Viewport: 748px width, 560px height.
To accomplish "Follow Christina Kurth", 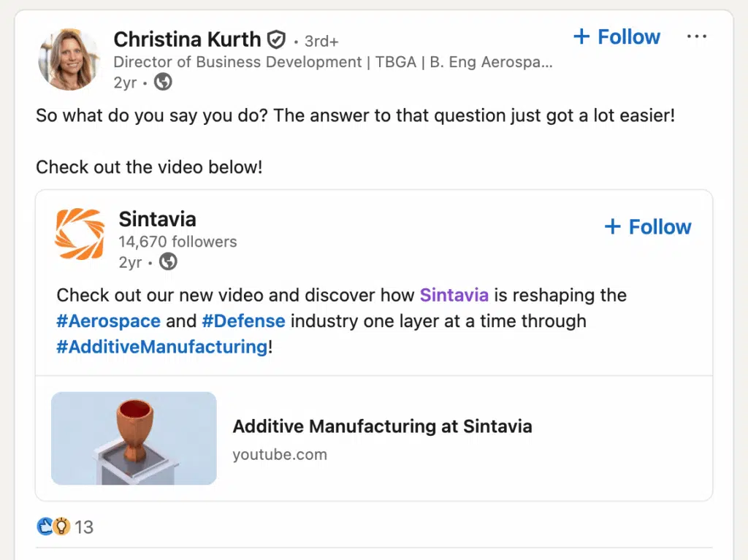I will click(617, 37).
